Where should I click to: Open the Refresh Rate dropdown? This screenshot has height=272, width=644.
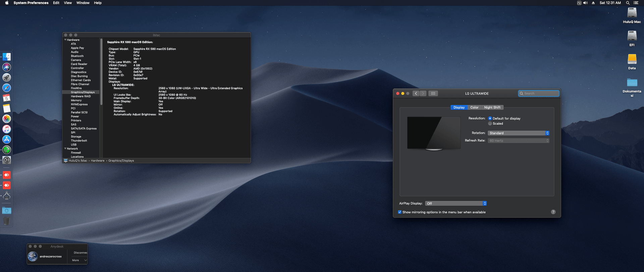pyautogui.click(x=519, y=141)
